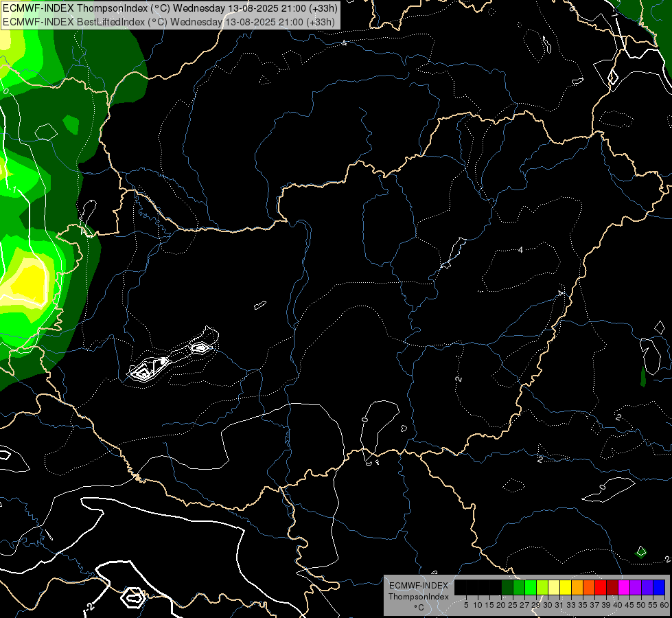Click the violet 50-55 legend swatch
This screenshot has height=618, width=672.
[647, 587]
